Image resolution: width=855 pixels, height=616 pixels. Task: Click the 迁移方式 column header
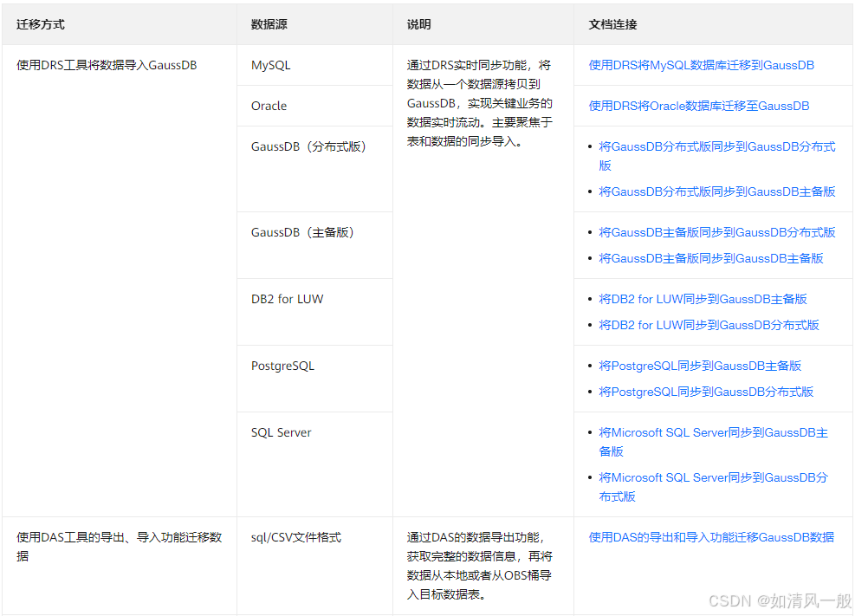click(x=120, y=24)
